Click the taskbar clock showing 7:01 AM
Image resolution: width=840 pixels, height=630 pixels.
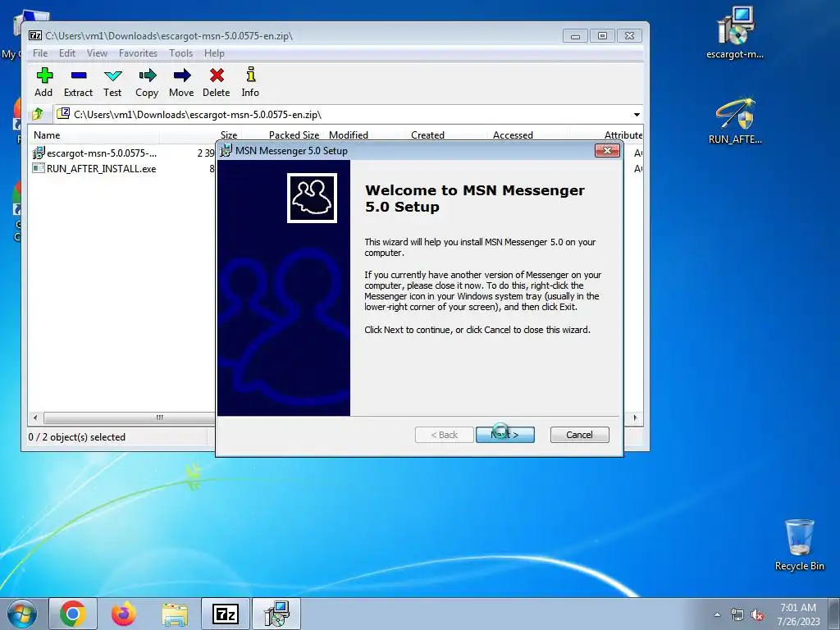798,614
